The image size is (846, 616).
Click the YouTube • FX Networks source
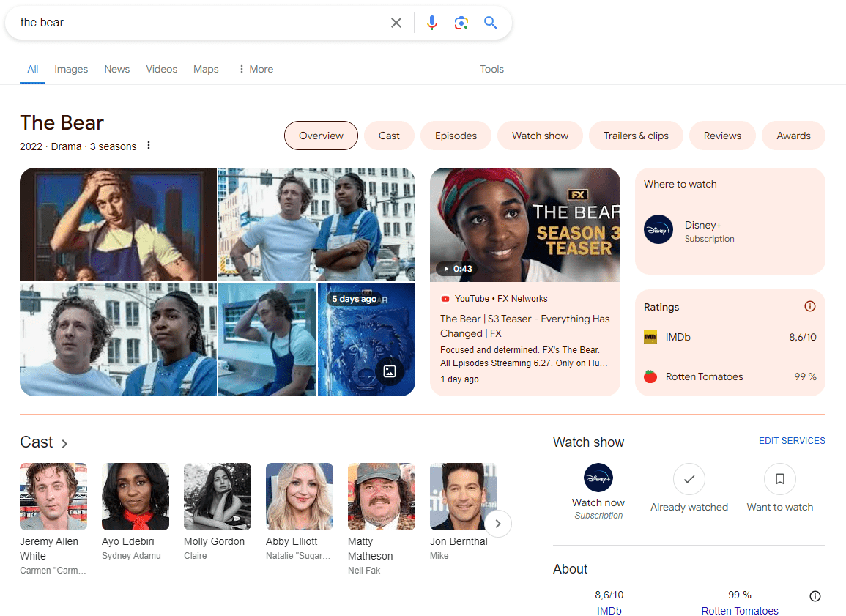click(494, 298)
